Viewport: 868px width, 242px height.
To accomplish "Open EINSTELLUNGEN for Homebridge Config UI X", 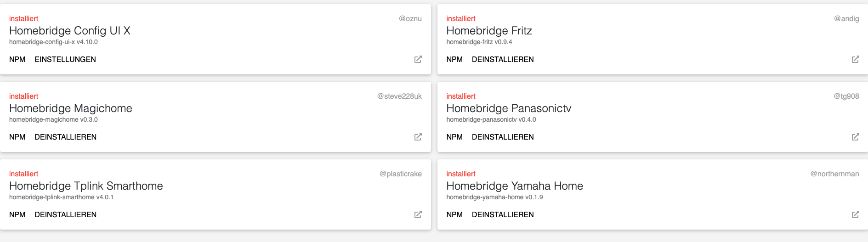I will (x=65, y=59).
